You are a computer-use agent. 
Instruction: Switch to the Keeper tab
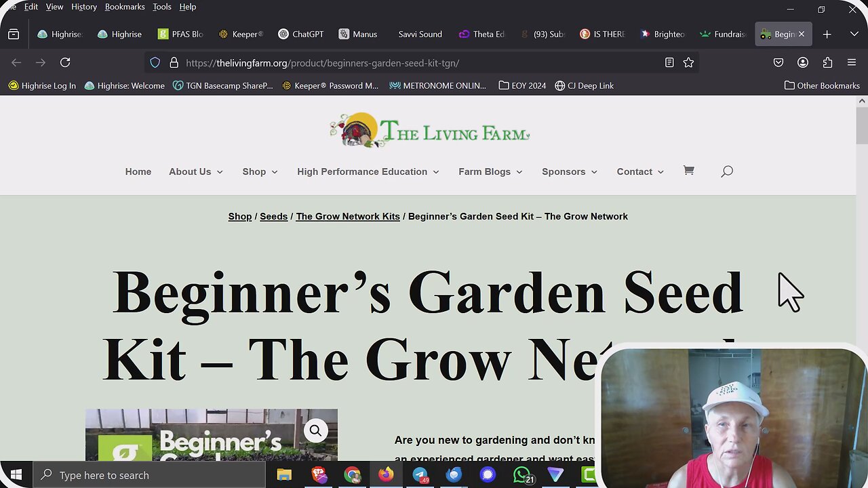241,34
